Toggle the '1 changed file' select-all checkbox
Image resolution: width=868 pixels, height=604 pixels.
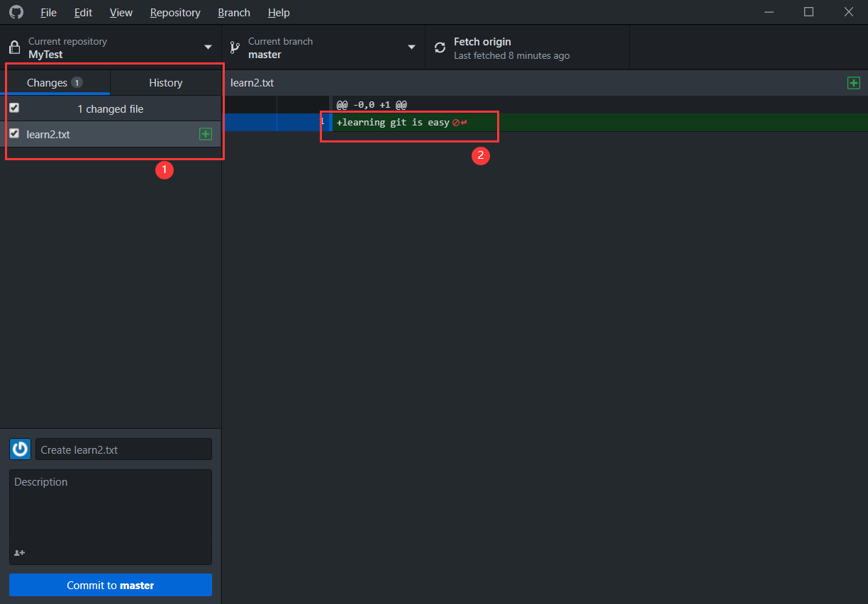(x=14, y=108)
